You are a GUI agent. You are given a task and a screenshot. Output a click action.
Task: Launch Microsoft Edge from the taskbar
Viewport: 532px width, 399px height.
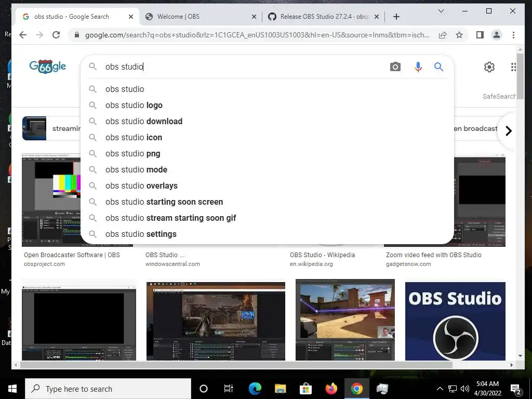[x=255, y=389]
